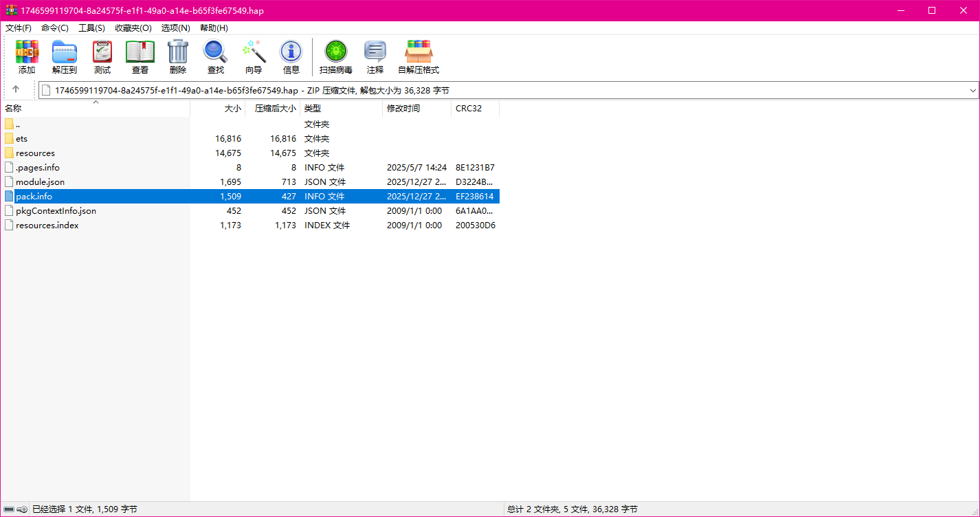Click the 查看 (View) toolbar icon
This screenshot has width=980, height=517.
140,52
